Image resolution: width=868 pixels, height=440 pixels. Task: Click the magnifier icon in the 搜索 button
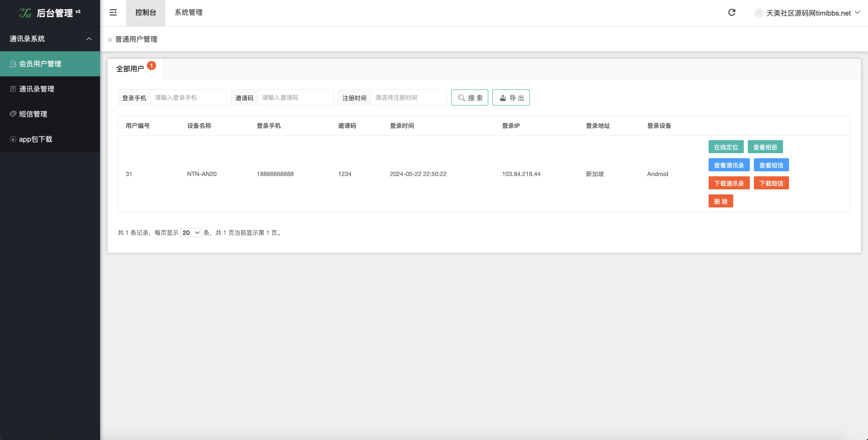click(462, 97)
